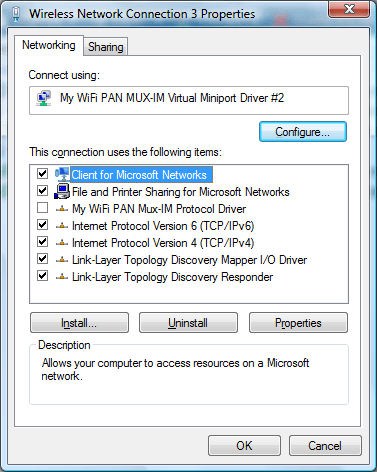Open Properties for the selected item
This screenshot has width=377, height=472.
[x=298, y=323]
